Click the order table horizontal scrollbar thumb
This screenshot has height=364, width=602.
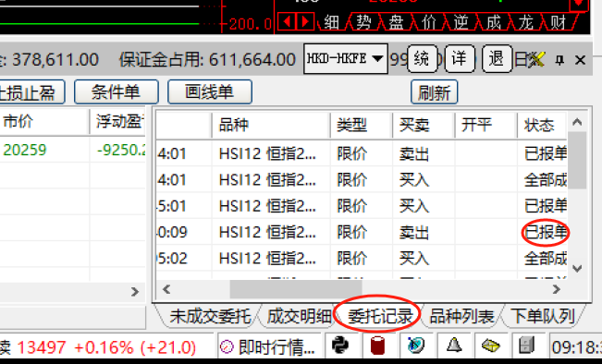pos(296,289)
